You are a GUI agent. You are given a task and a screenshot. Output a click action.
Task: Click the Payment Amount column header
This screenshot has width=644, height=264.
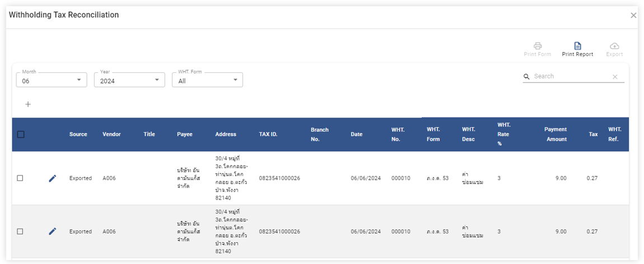[x=555, y=135]
